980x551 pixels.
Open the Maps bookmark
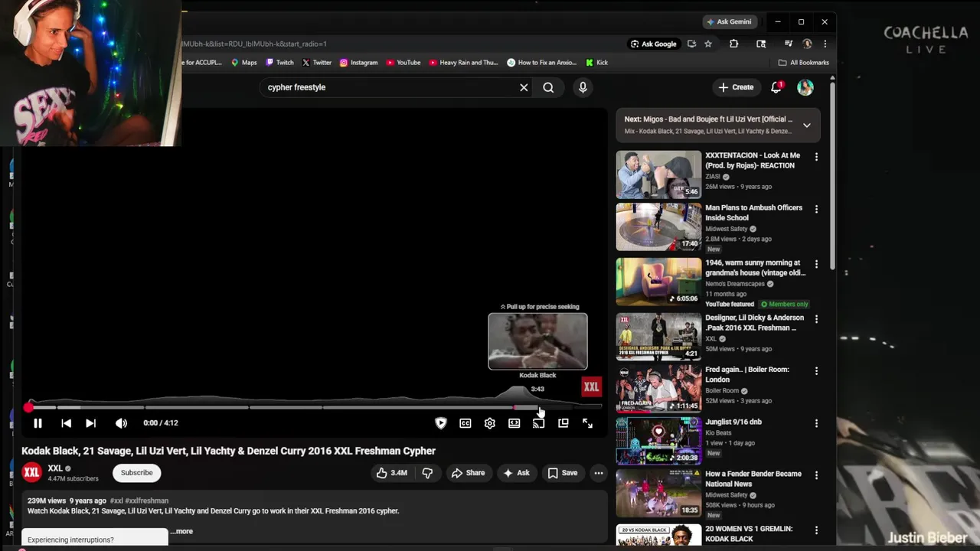244,63
